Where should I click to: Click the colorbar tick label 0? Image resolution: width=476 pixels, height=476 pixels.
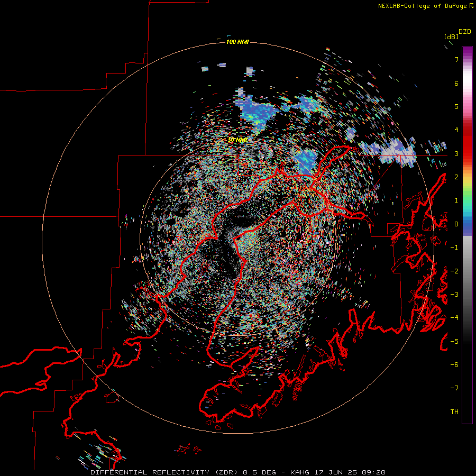click(456, 224)
